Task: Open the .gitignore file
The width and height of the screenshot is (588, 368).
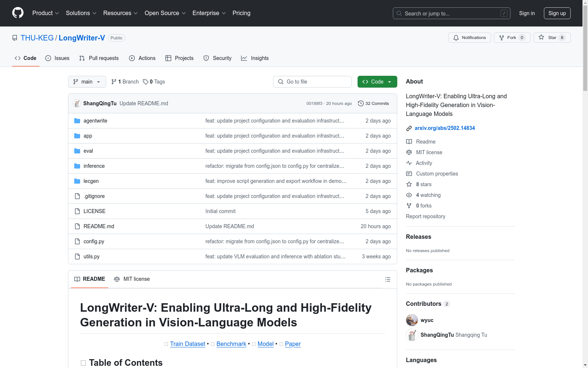Action: [x=94, y=196]
